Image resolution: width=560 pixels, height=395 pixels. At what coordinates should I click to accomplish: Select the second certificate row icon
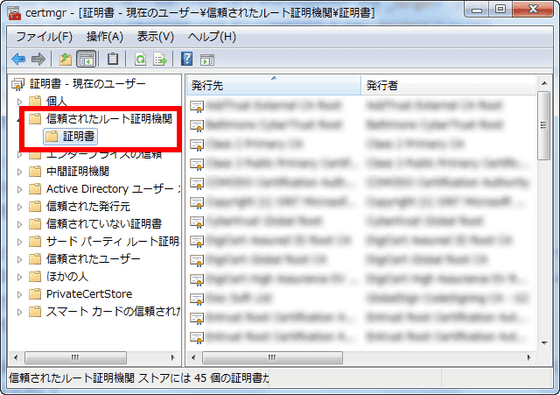[197, 125]
